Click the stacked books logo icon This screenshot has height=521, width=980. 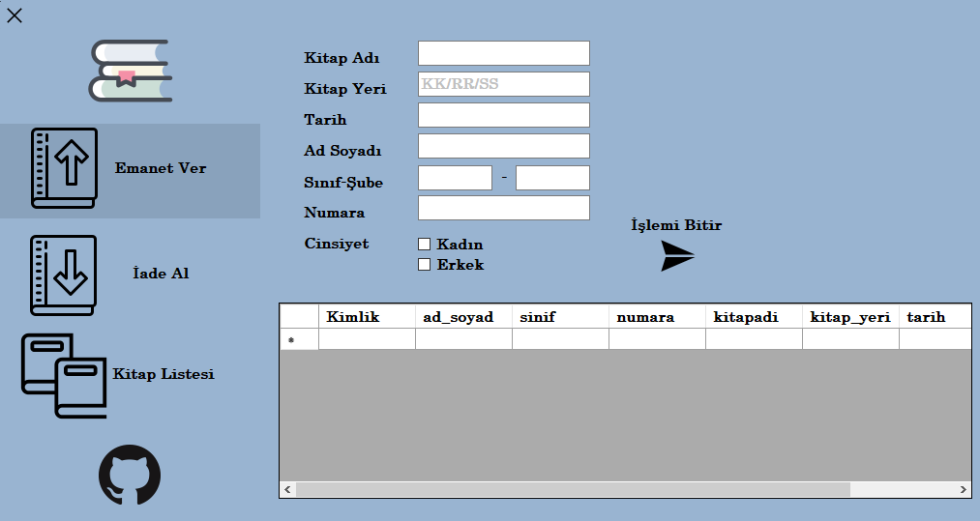tap(130, 71)
